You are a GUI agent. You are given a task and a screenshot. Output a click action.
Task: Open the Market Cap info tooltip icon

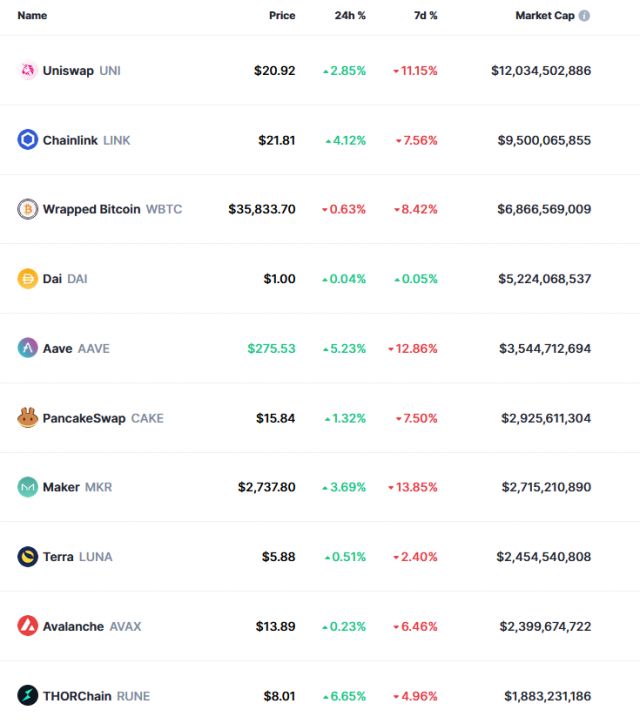pyautogui.click(x=584, y=16)
